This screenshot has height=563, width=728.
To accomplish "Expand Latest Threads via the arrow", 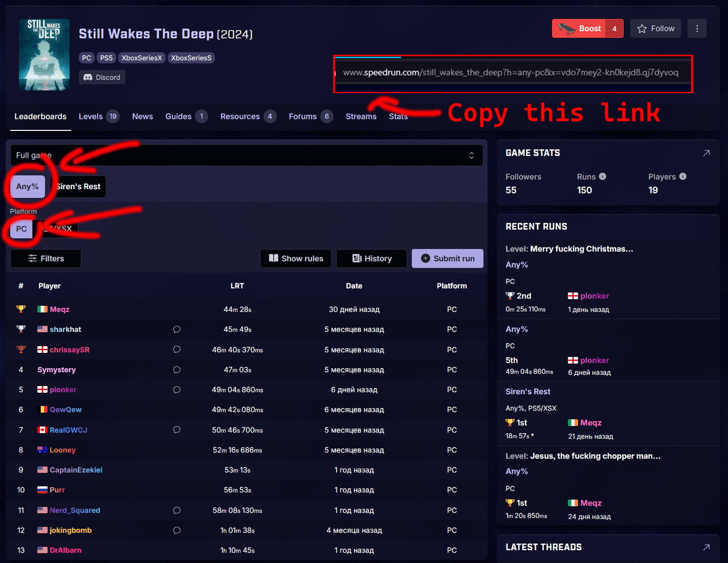I will (x=707, y=547).
